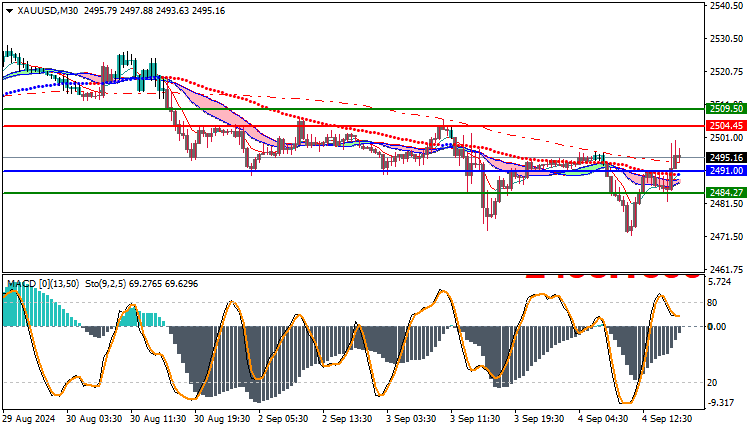Click the 30 Aug 03:30 time label
Screen dimensions: 750x430
pos(94,419)
